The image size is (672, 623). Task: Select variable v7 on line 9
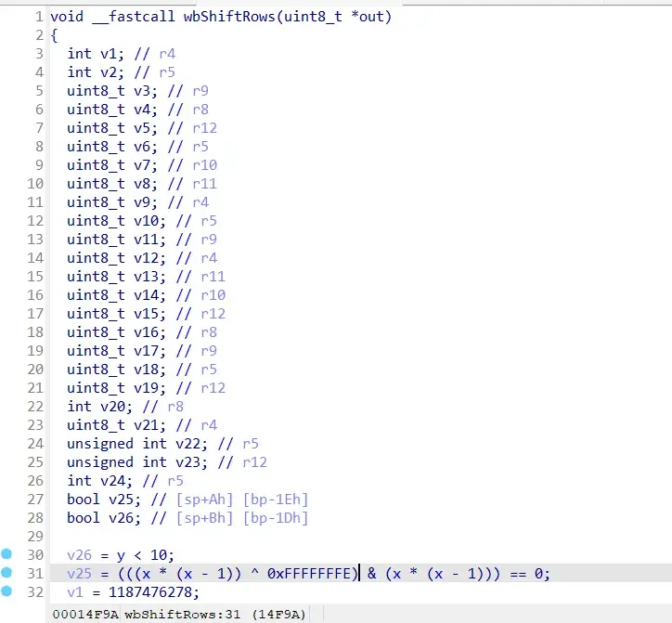[x=142, y=165]
